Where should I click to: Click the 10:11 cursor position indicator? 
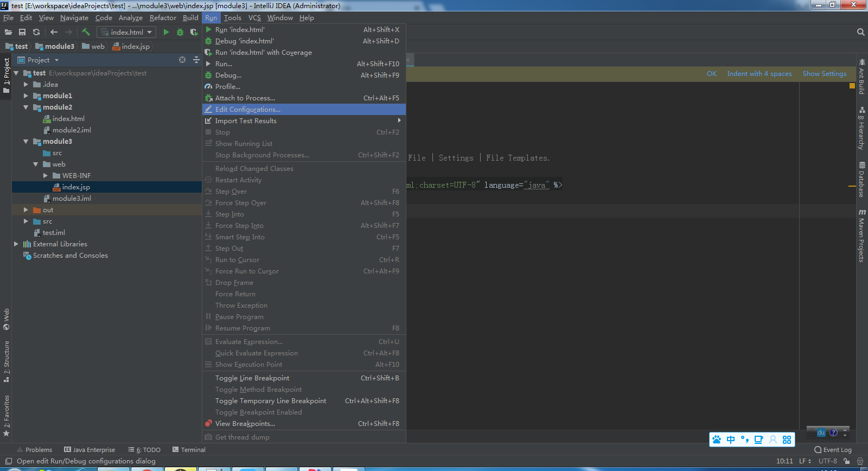(x=784, y=461)
